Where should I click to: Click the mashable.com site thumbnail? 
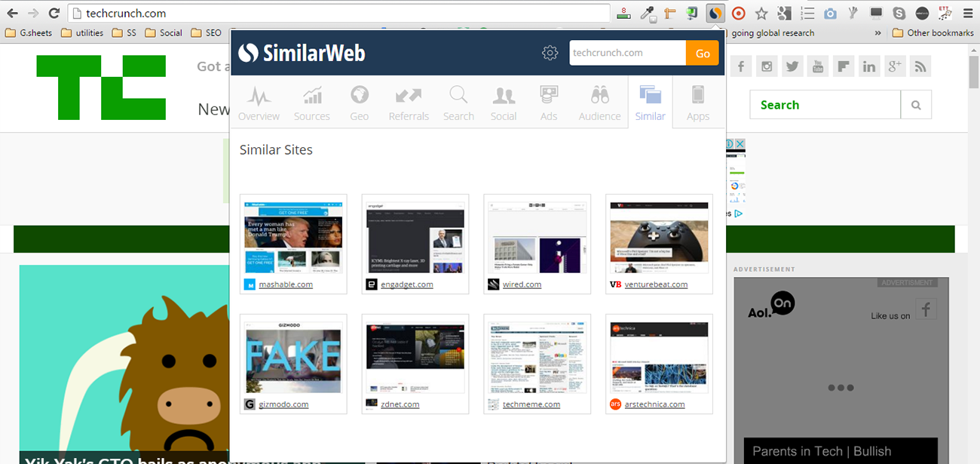point(293,237)
